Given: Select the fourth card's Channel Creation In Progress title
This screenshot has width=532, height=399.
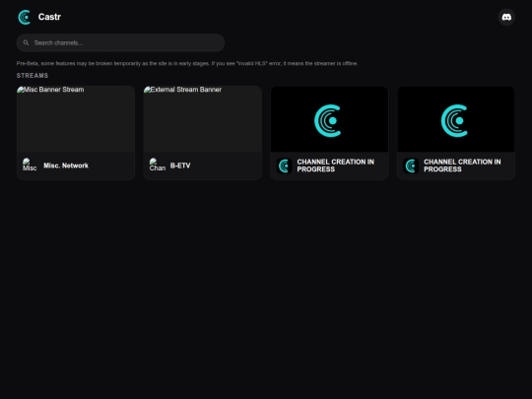Looking at the screenshot, I should point(462,166).
